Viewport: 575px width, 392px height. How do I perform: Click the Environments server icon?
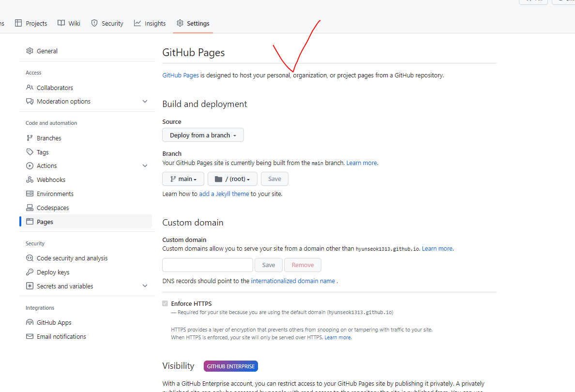(30, 194)
